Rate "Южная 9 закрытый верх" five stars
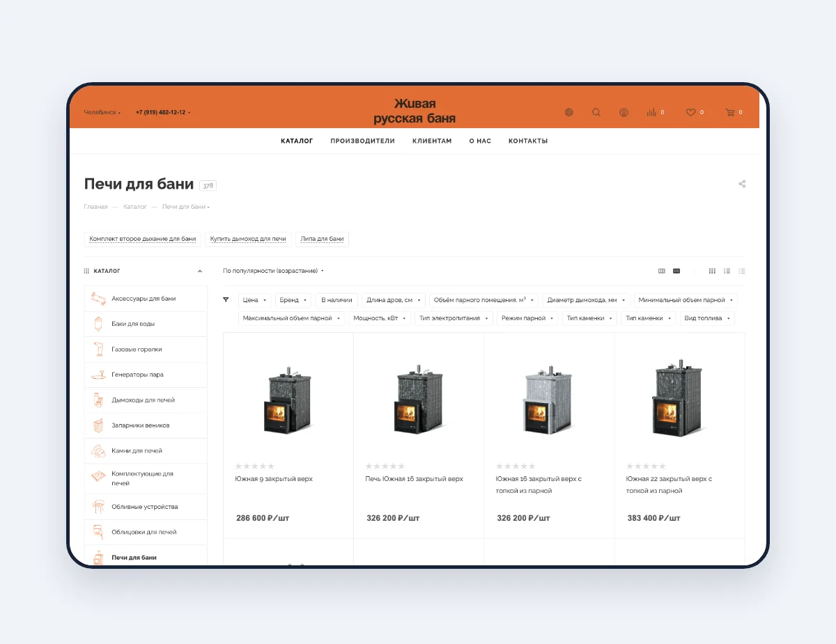This screenshot has height=644, width=836. (271, 466)
